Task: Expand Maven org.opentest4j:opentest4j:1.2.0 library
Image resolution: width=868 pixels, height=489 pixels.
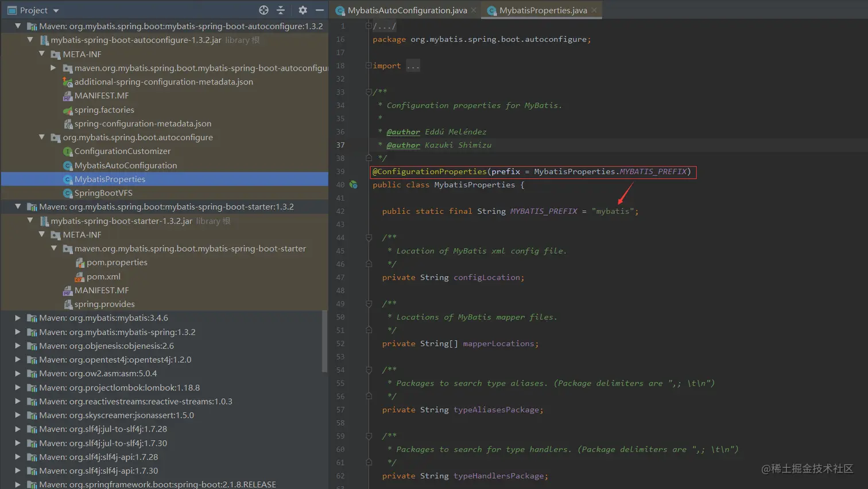Action: (18, 359)
